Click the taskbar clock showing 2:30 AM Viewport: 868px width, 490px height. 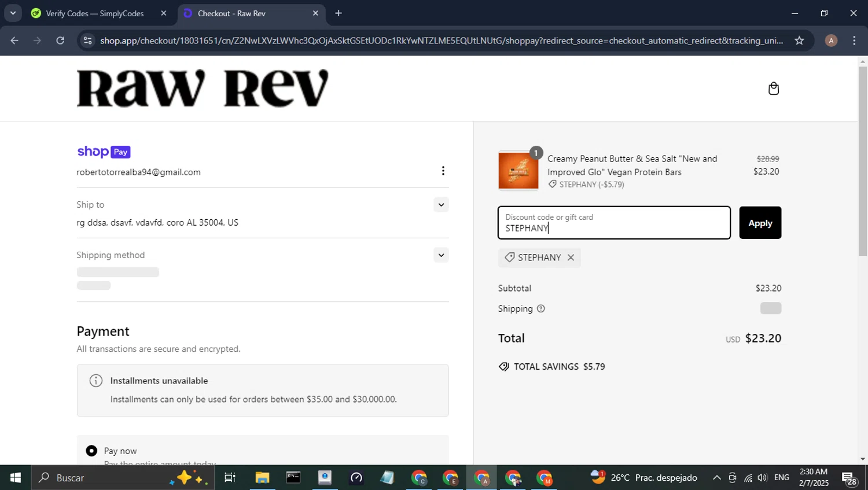point(814,478)
